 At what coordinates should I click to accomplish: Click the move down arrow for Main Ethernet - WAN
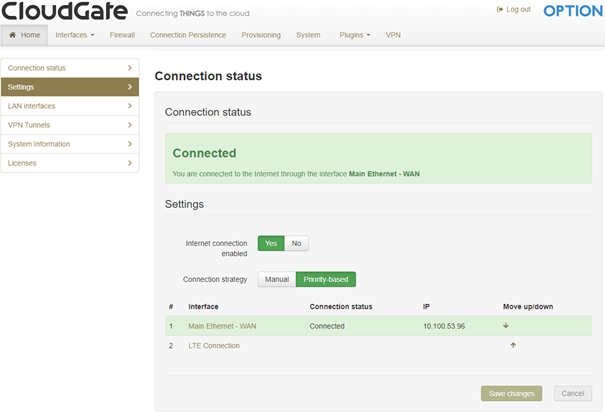click(506, 325)
